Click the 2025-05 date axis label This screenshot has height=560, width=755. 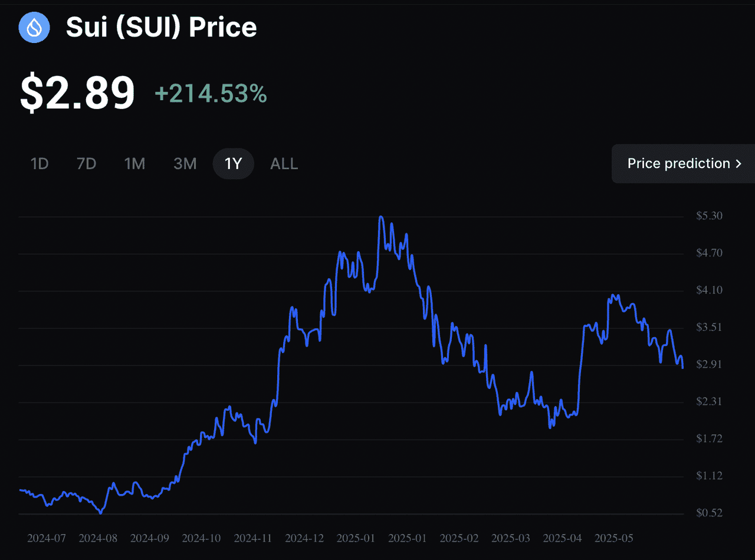614,538
